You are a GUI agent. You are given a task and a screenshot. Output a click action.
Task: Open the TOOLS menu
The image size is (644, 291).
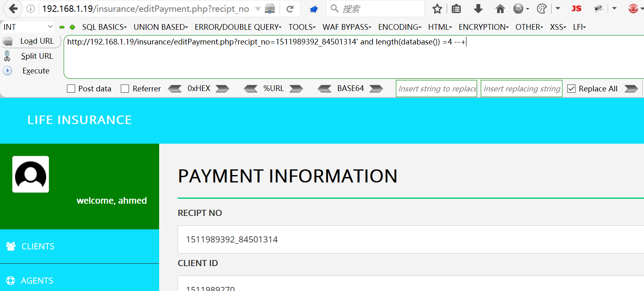pyautogui.click(x=302, y=27)
